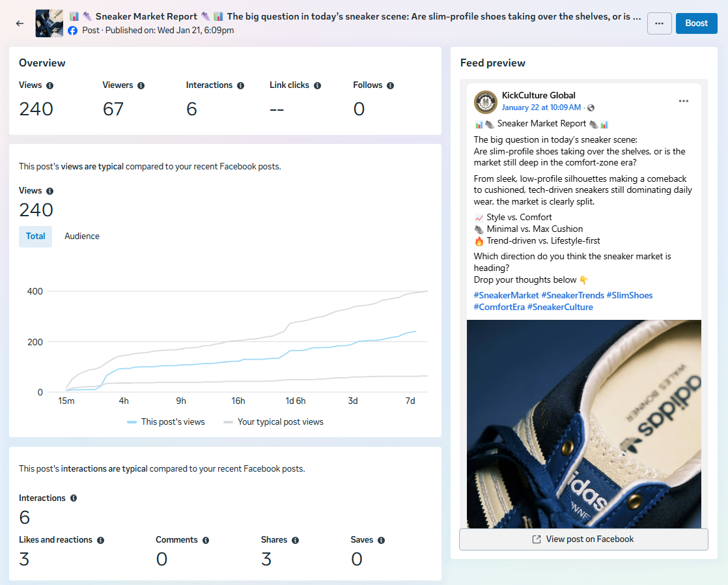This screenshot has height=585, width=728.
Task: Select the Total views tab
Action: coord(36,236)
